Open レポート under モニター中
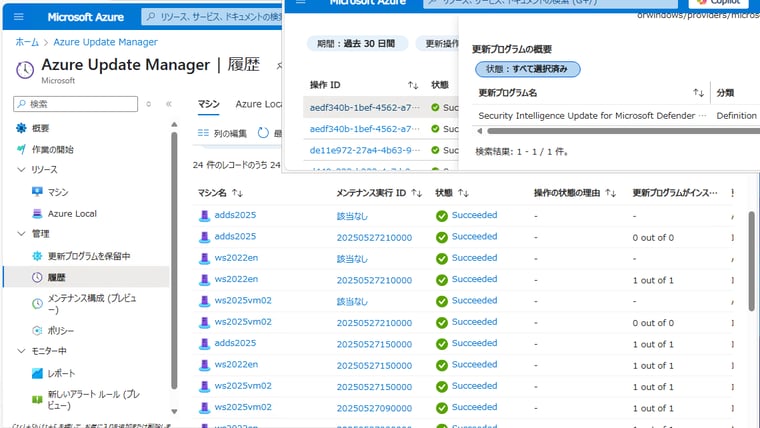 coord(61,373)
